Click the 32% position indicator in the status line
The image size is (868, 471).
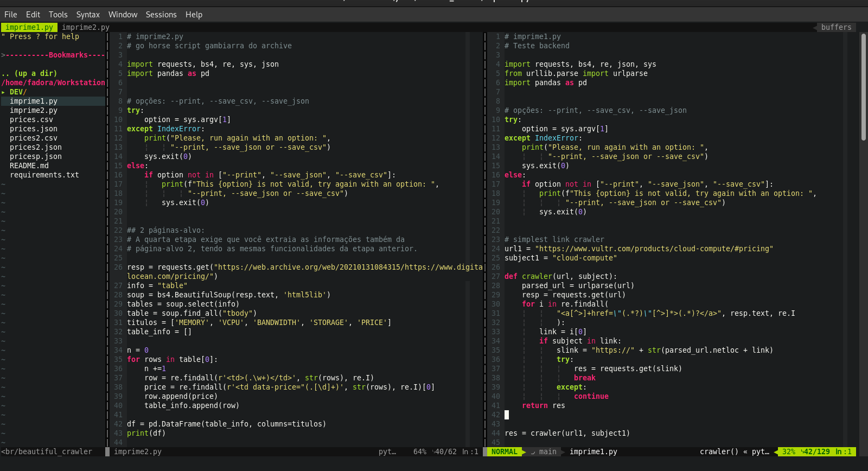(x=789, y=451)
